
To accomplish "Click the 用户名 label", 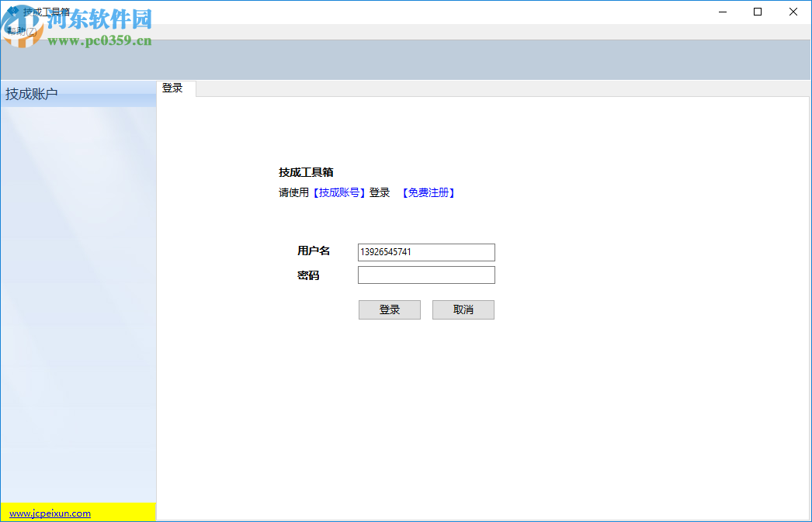I will [x=314, y=251].
